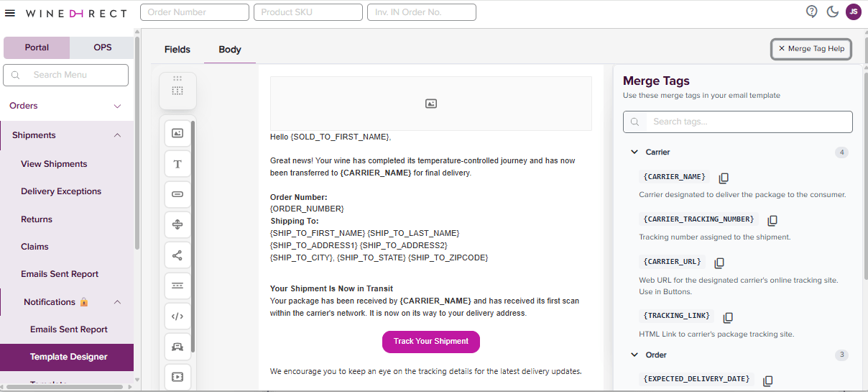Toggle dark mode moon icon
The height and width of the screenshot is (392, 868).
[833, 12]
